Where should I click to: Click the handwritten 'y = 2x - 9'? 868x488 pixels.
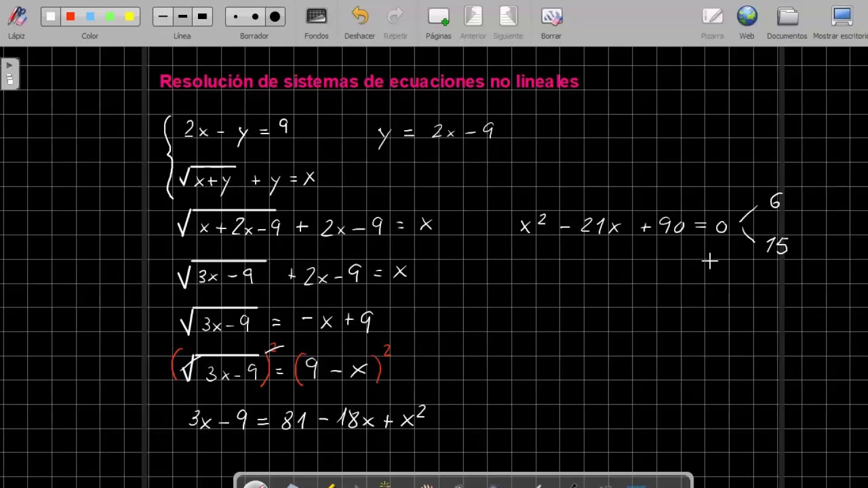coord(435,133)
